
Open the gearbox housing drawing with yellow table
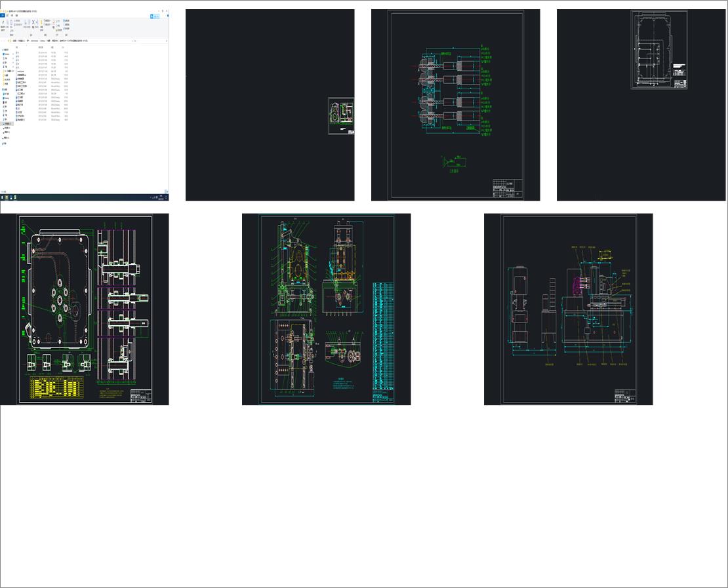pyautogui.click(x=84, y=309)
